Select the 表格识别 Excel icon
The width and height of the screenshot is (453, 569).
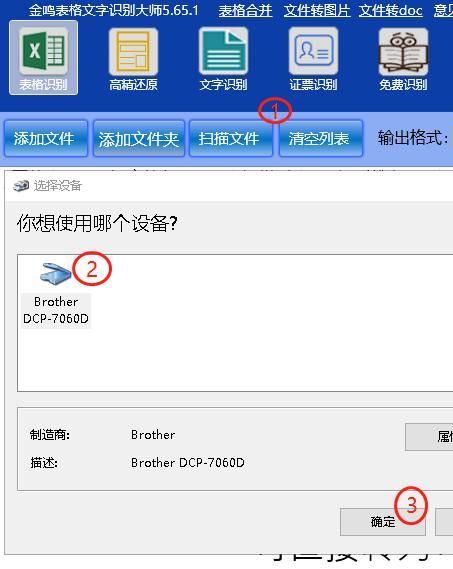coord(44,51)
